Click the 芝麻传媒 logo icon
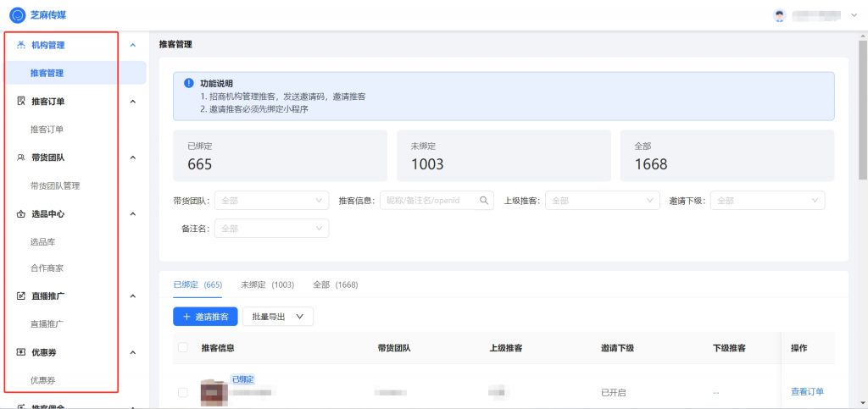This screenshot has height=409, width=868. pyautogui.click(x=18, y=15)
